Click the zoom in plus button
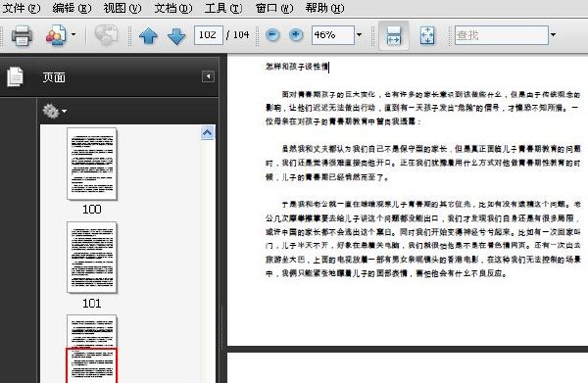 click(x=296, y=35)
